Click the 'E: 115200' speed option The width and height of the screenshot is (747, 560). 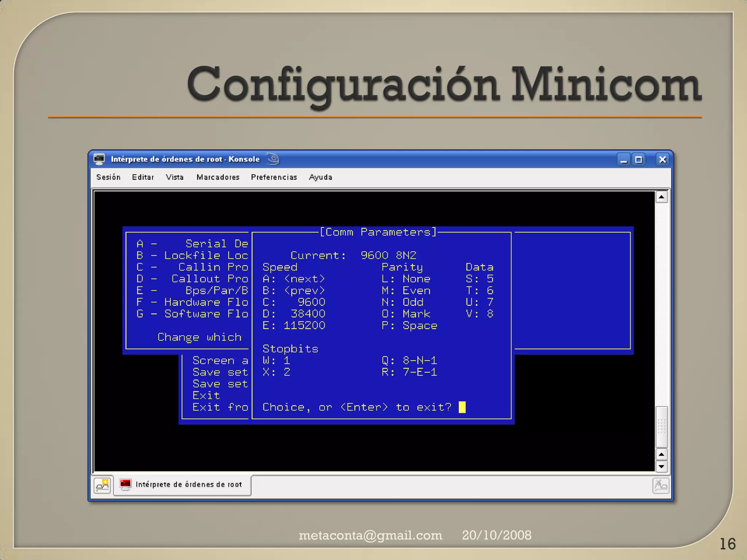pos(294,326)
